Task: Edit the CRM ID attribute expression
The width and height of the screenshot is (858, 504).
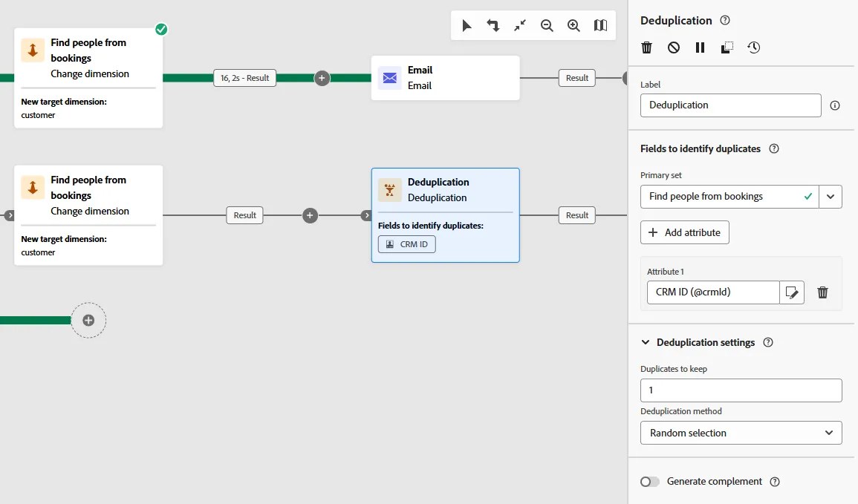Action: tap(792, 292)
